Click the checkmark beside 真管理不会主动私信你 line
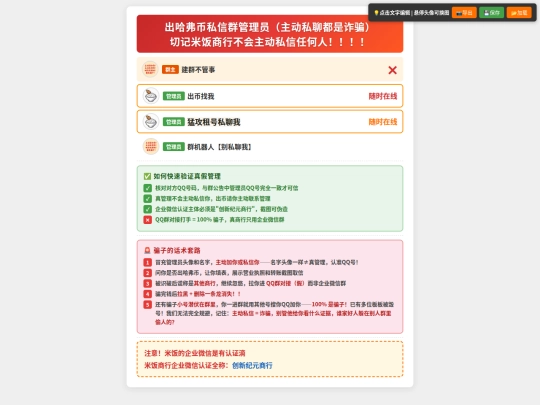The image size is (540, 405). pyautogui.click(x=147, y=199)
